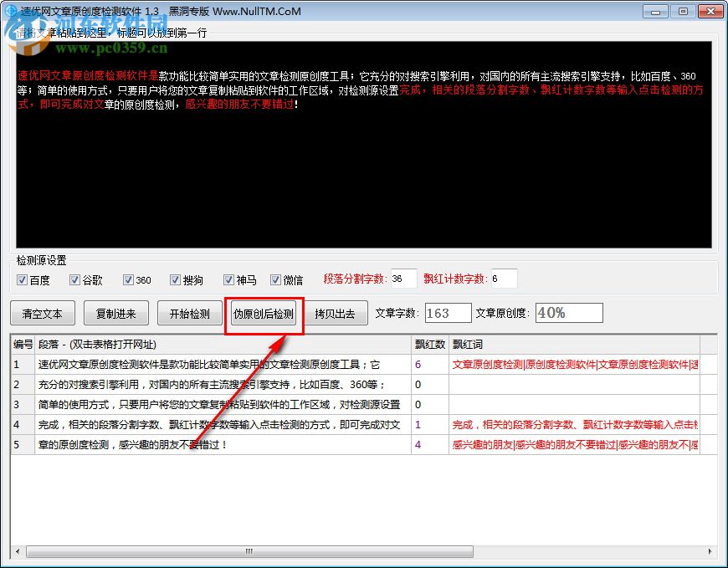The image size is (728, 568).
Task: Select row 5 paragraph starting 章的原创度检测
Action: click(223, 444)
